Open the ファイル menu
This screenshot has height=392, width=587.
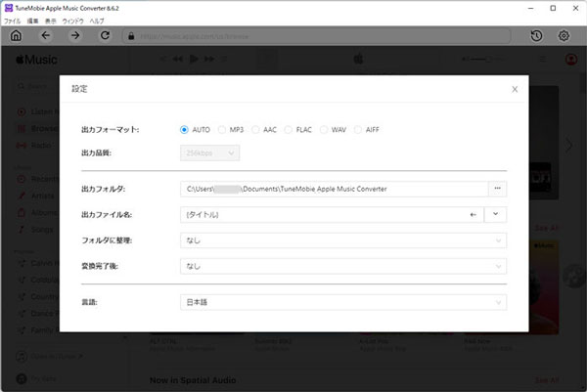(12, 21)
